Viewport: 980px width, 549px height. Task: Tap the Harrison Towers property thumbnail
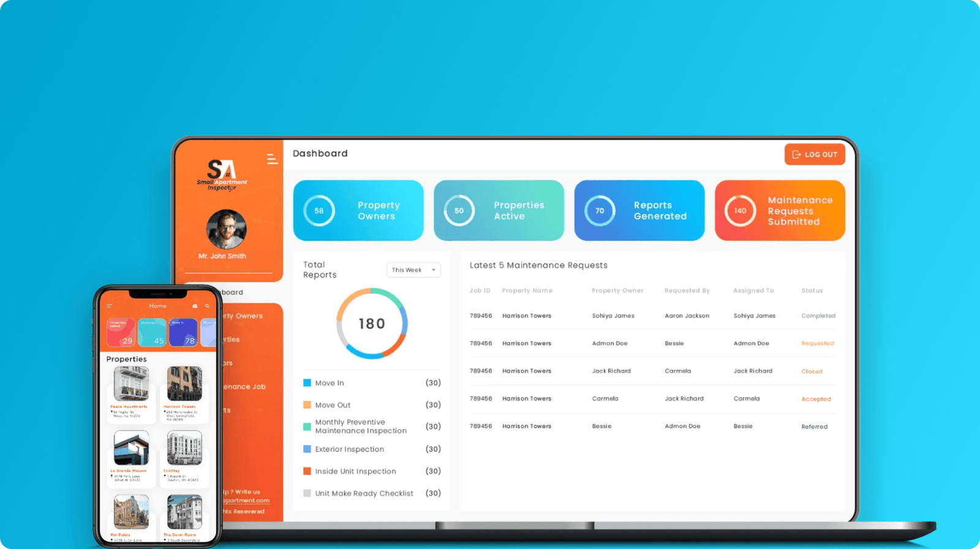pos(184,384)
